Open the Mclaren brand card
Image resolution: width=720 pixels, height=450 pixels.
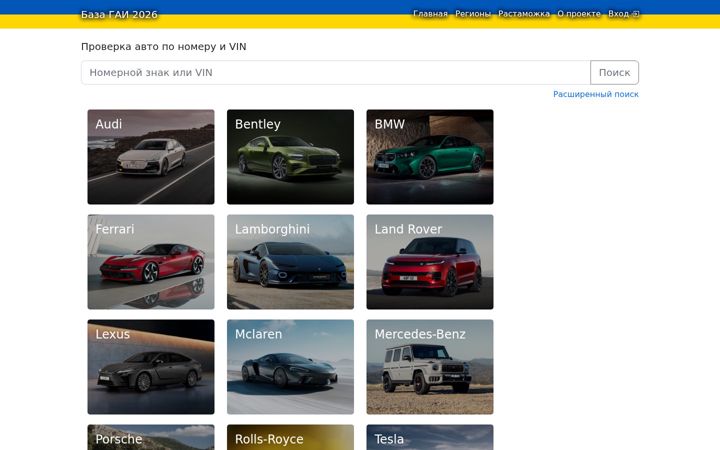point(290,367)
